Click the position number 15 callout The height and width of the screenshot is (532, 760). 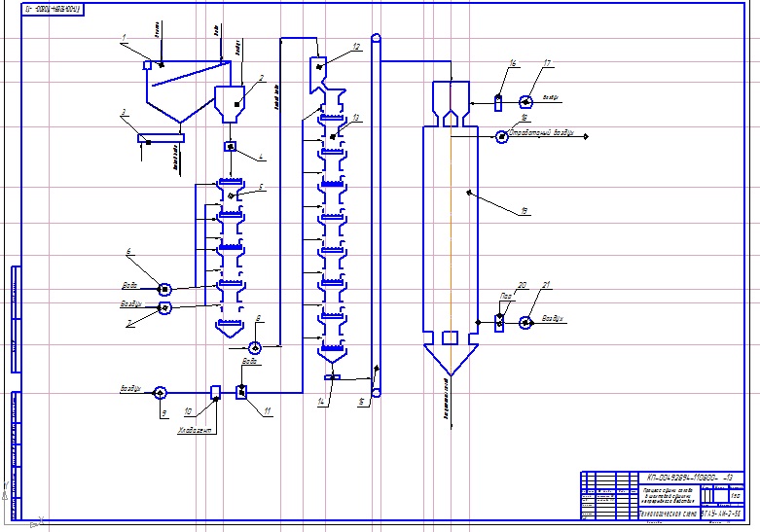362,402
